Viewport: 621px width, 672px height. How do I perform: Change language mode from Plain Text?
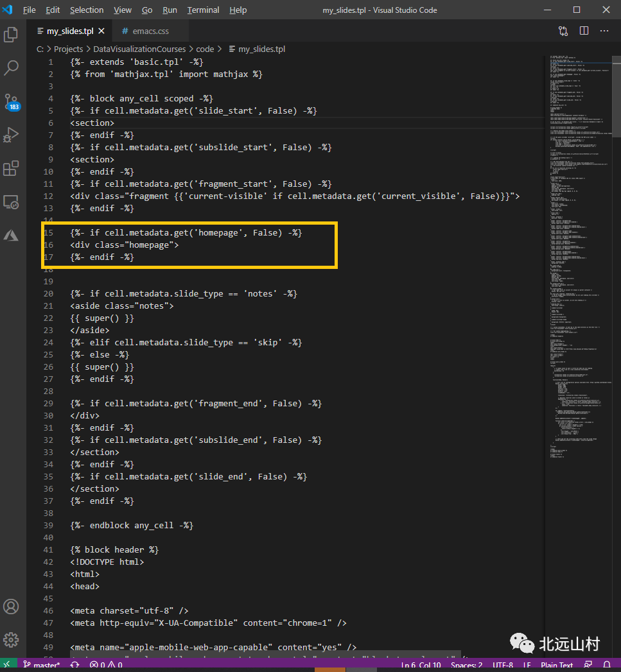click(x=557, y=665)
